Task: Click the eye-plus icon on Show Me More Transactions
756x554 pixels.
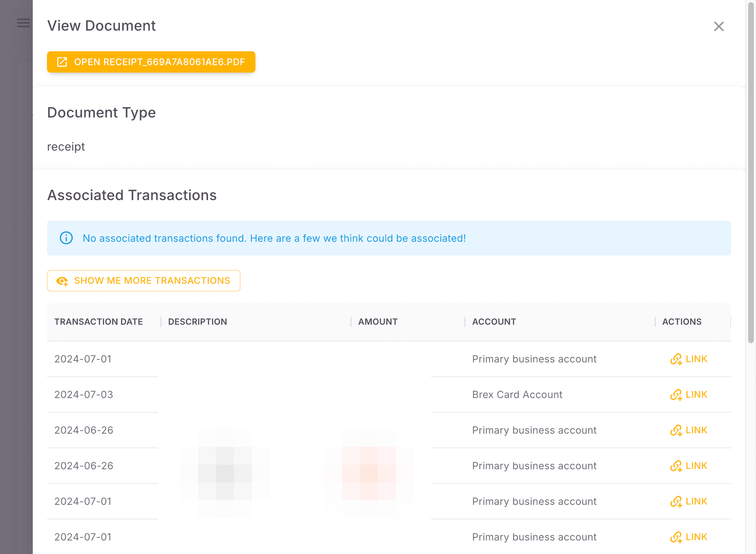Action: point(63,281)
